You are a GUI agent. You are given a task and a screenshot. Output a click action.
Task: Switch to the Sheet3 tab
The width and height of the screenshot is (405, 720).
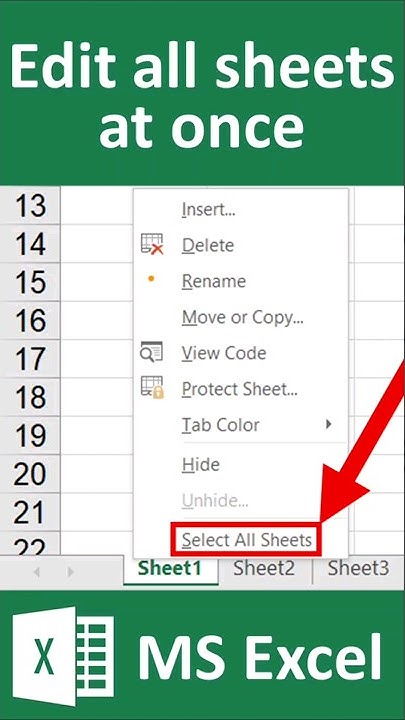pos(358,569)
